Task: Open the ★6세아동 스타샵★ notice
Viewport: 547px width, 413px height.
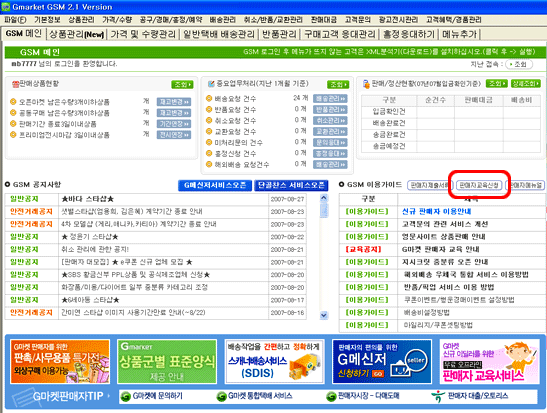Action: click(x=90, y=300)
